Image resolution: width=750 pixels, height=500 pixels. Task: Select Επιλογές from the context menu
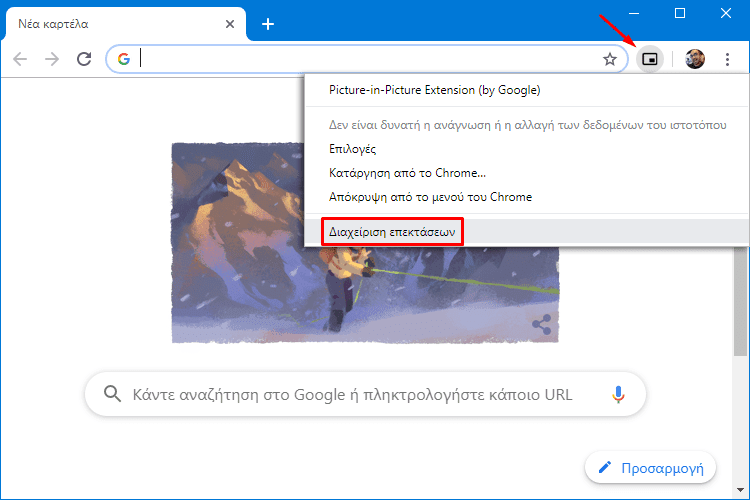[527, 149]
